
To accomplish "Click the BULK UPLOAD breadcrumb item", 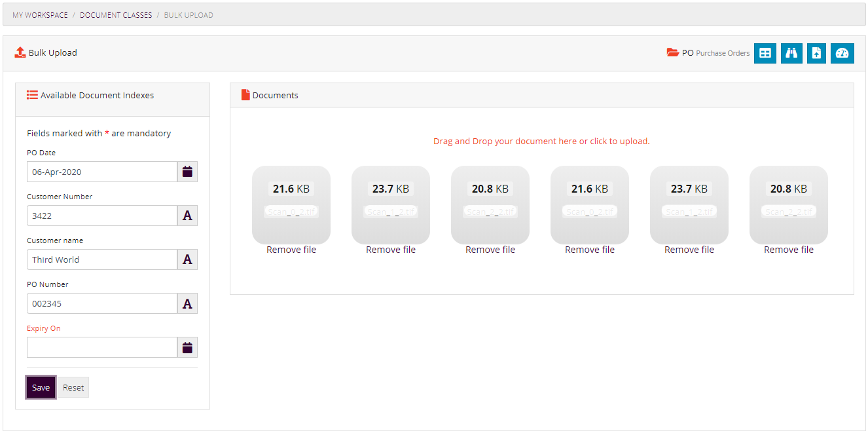I will point(188,14).
